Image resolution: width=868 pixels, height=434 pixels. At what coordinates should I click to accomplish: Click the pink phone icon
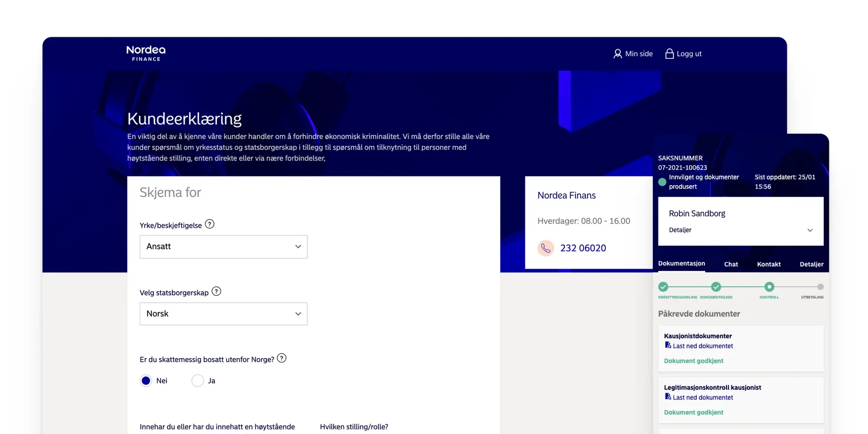pos(546,248)
